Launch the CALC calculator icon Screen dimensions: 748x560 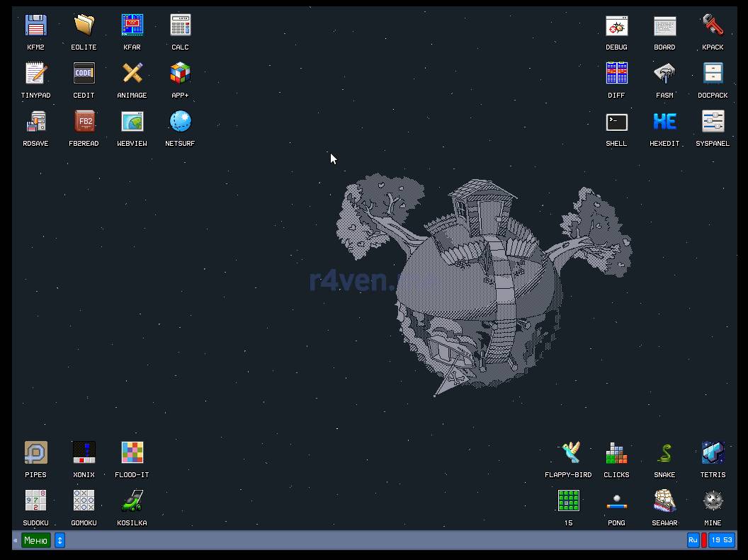click(x=180, y=25)
